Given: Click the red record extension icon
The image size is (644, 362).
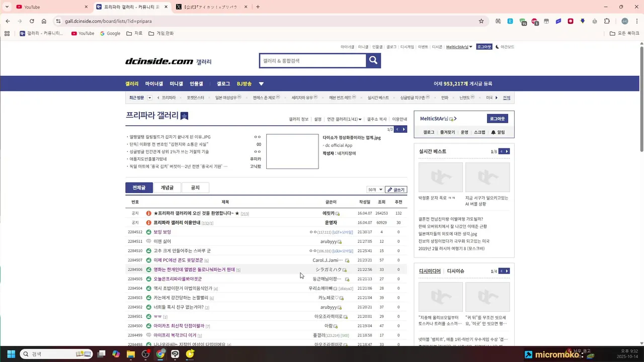Looking at the screenshot, I should 571,21.
